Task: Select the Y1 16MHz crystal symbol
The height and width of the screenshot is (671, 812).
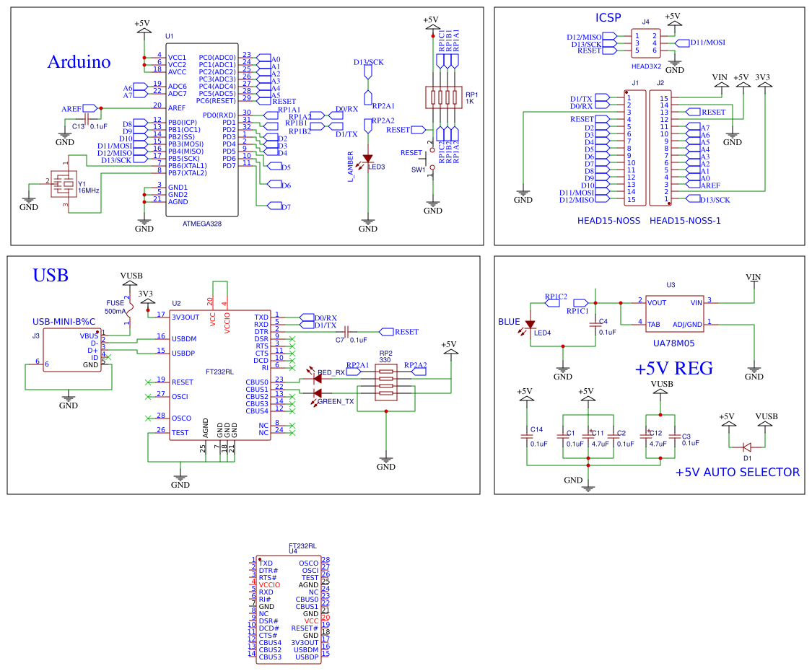Action: click(x=64, y=184)
